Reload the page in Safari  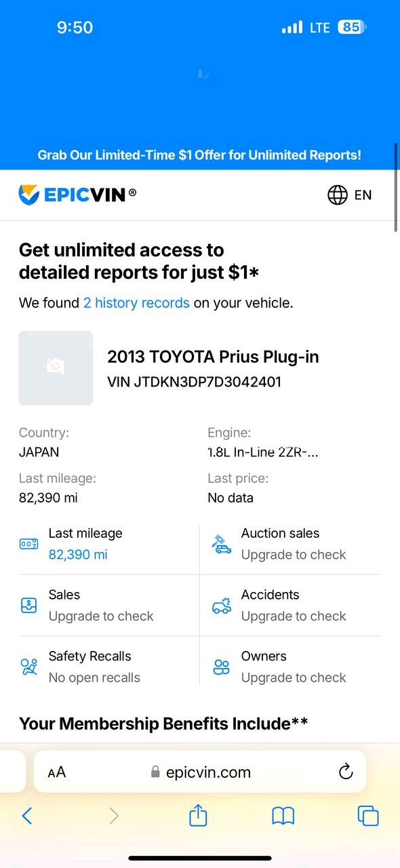[x=346, y=772]
